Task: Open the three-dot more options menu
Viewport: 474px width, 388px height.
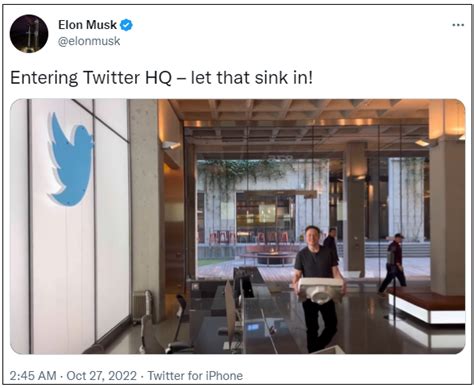Action: pyautogui.click(x=458, y=25)
